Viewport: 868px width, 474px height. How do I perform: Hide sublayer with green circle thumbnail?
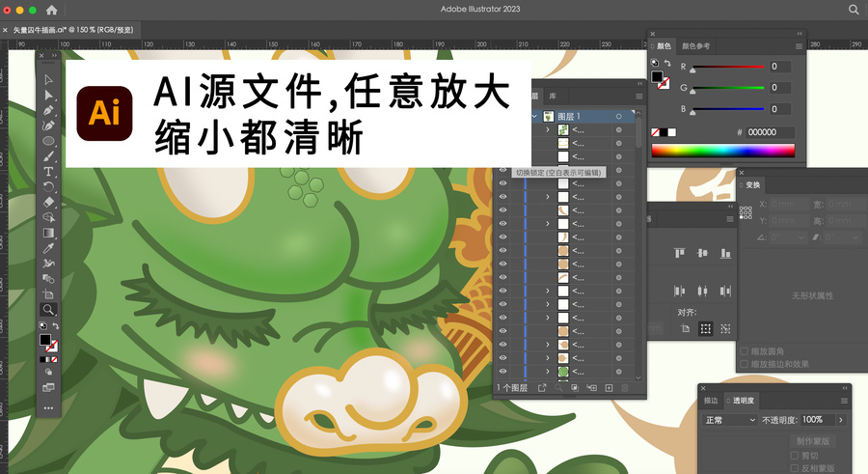(x=502, y=371)
